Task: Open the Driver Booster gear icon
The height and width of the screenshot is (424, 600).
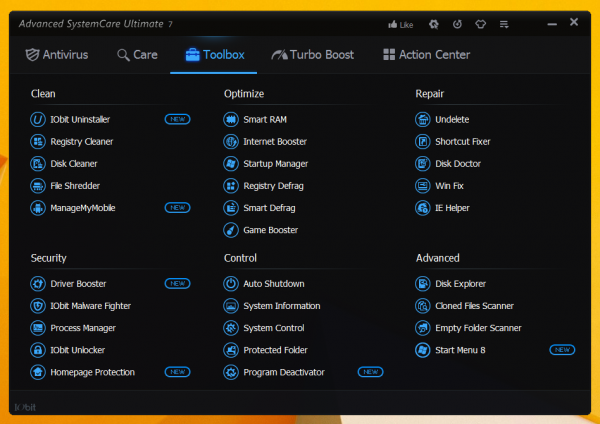Action: tap(38, 284)
